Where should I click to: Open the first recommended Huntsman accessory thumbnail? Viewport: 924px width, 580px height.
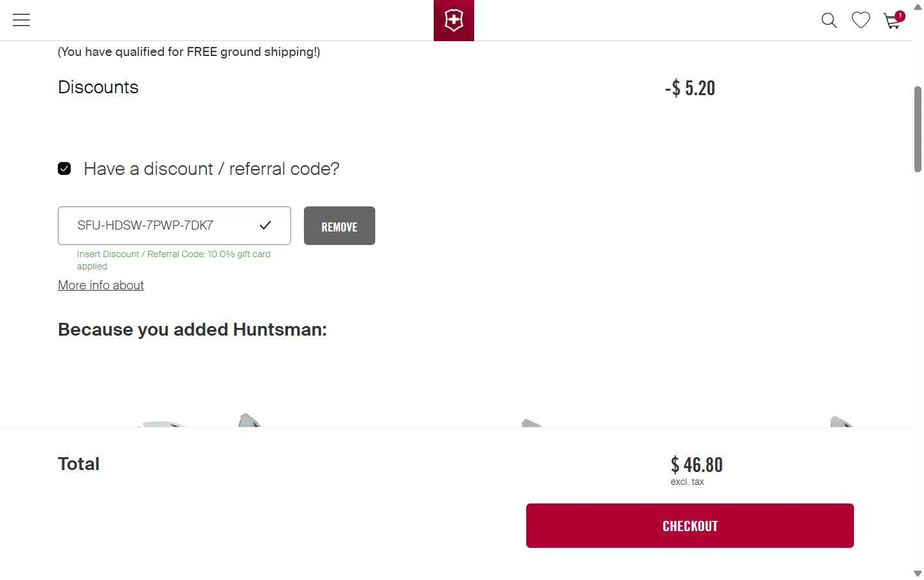199,420
